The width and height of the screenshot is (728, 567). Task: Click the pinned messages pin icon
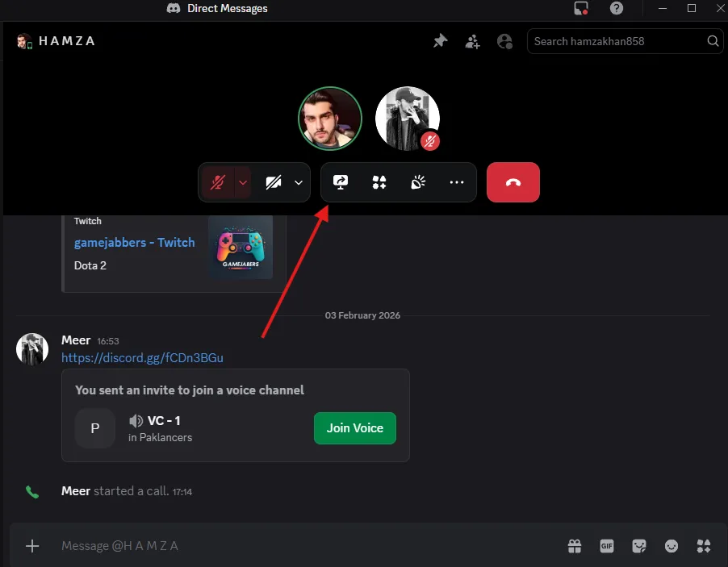coord(440,41)
